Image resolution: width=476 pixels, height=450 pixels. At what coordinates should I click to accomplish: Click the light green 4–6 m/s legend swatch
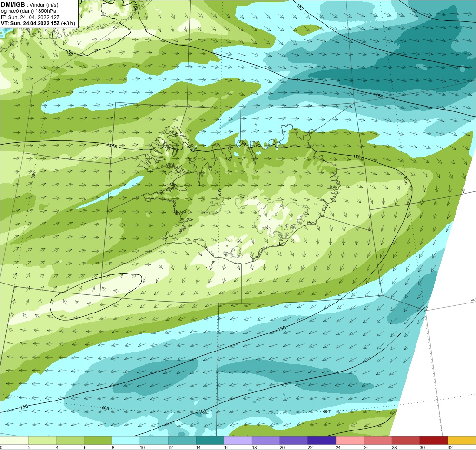(70, 440)
